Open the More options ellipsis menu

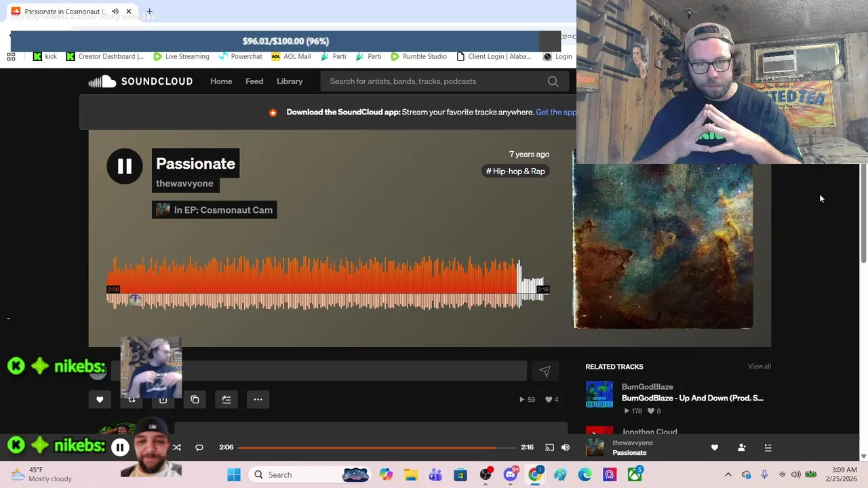tap(258, 399)
